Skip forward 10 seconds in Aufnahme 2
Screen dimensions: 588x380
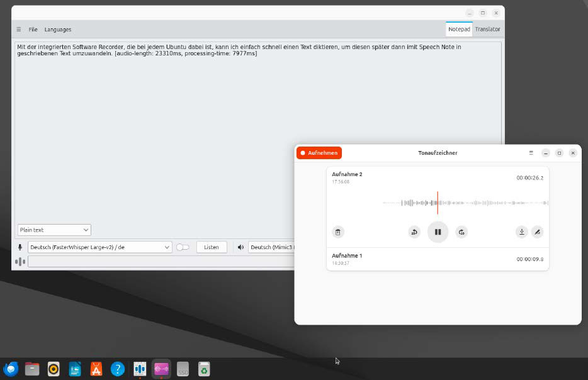click(461, 232)
